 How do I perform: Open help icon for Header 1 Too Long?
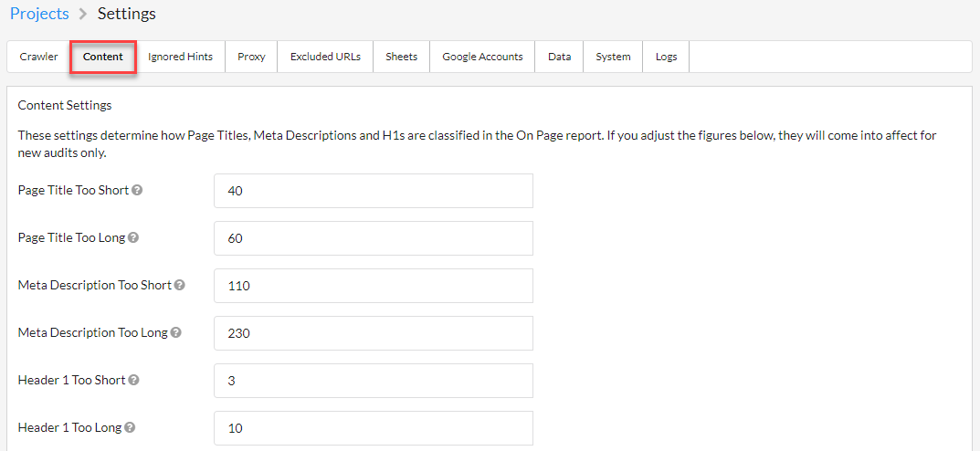pyautogui.click(x=130, y=428)
